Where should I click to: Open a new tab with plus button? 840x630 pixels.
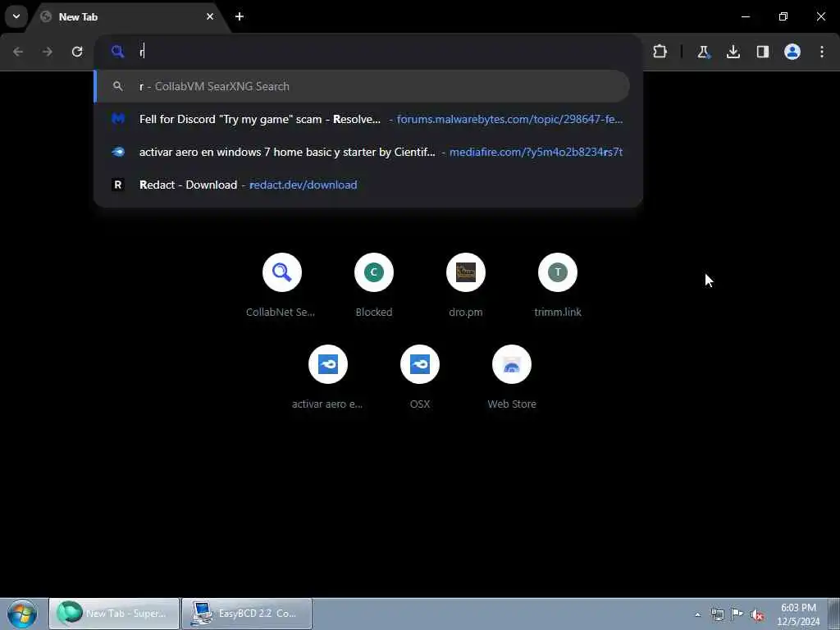[240, 16]
